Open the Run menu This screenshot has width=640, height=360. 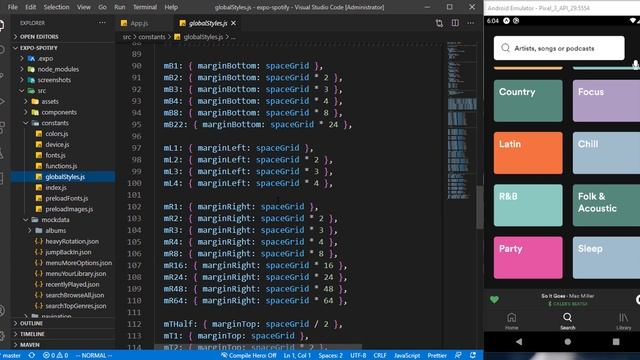(x=120, y=7)
